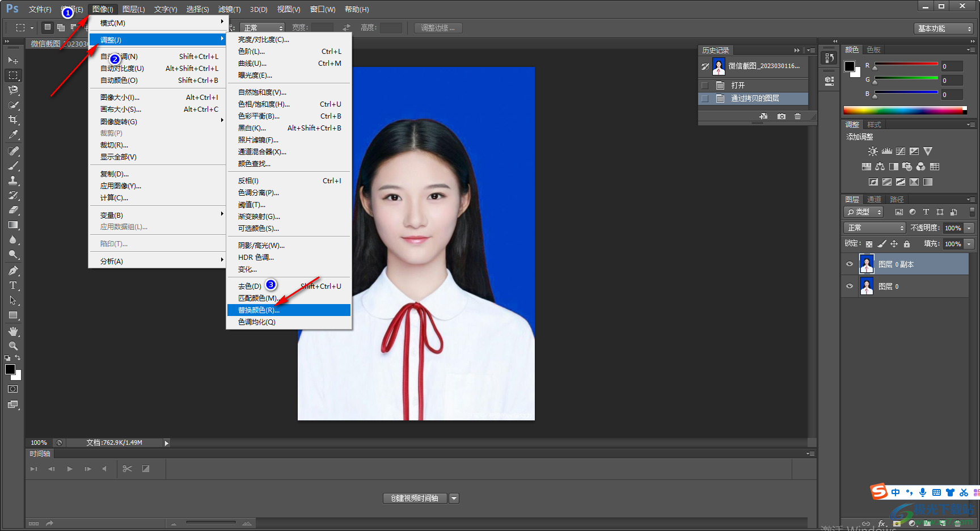Image resolution: width=980 pixels, height=531 pixels.
Task: Delete history state with trash icon
Action: (797, 116)
